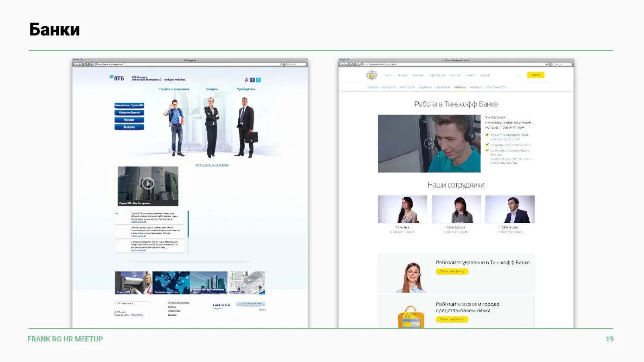The height and width of the screenshot is (362, 644).
Task: Open the world map 'География присутствия' thumbnail
Action: tap(171, 283)
